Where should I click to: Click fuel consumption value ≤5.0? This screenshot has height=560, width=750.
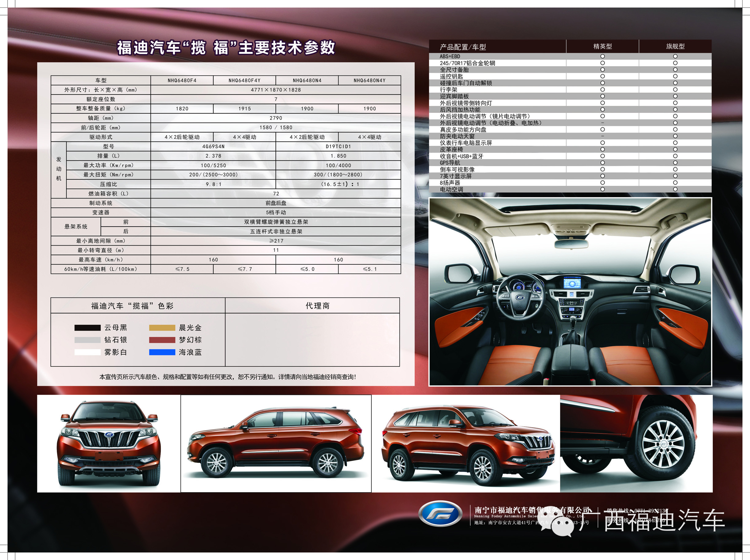(307, 269)
